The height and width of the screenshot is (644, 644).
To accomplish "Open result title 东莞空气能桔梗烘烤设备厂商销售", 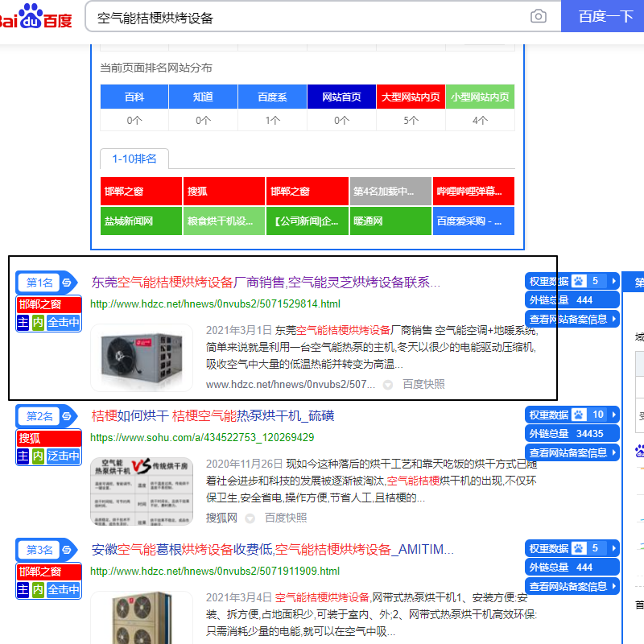I will tap(266, 283).
